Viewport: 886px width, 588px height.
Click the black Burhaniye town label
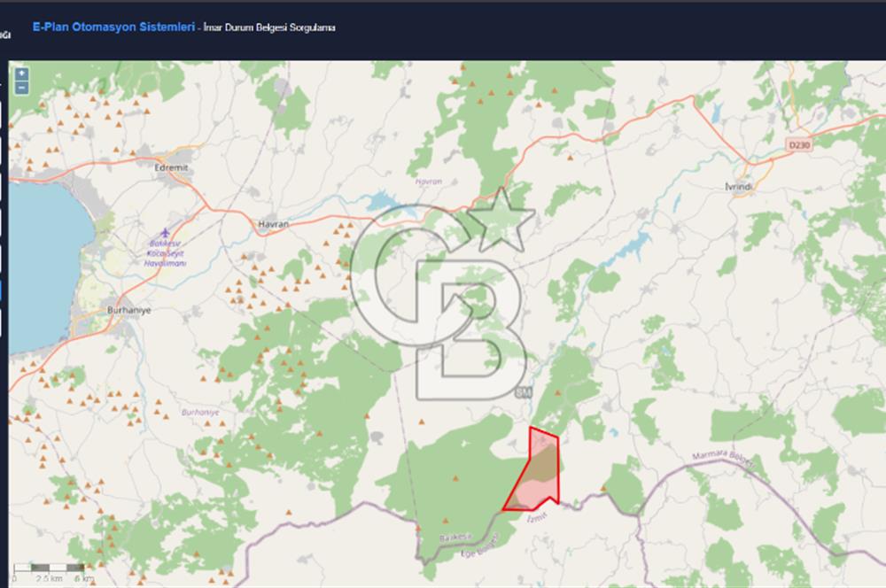(x=128, y=310)
